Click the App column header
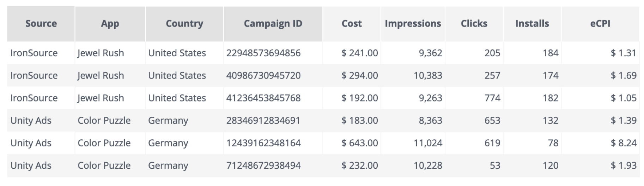644x186 pixels. coord(110,24)
